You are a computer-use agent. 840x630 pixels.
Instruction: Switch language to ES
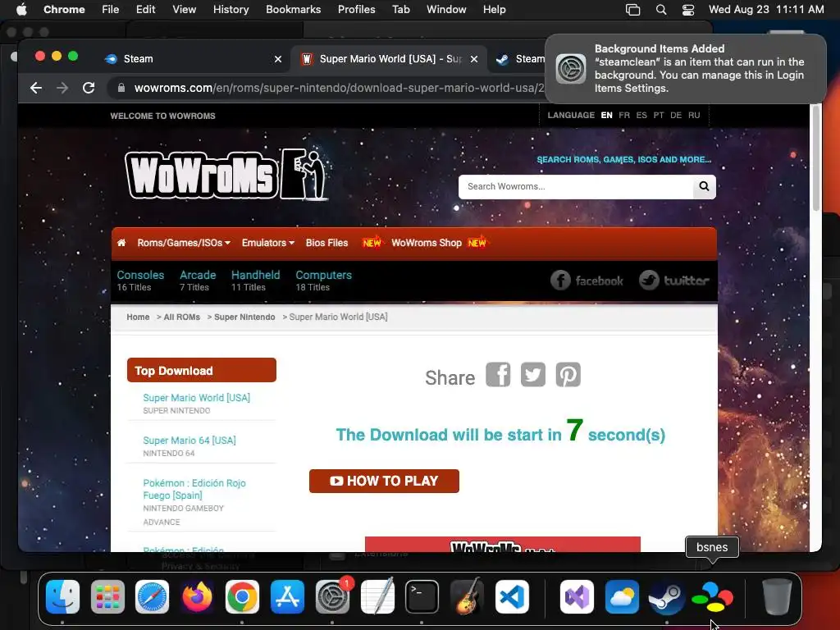pos(641,115)
